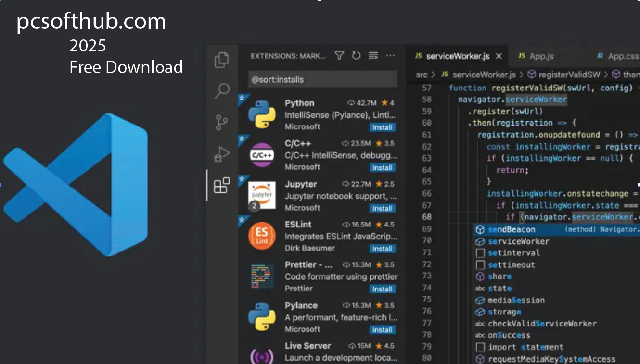This screenshot has width=640, height=364.
Task: Click the Live Server extension title
Action: tap(308, 346)
